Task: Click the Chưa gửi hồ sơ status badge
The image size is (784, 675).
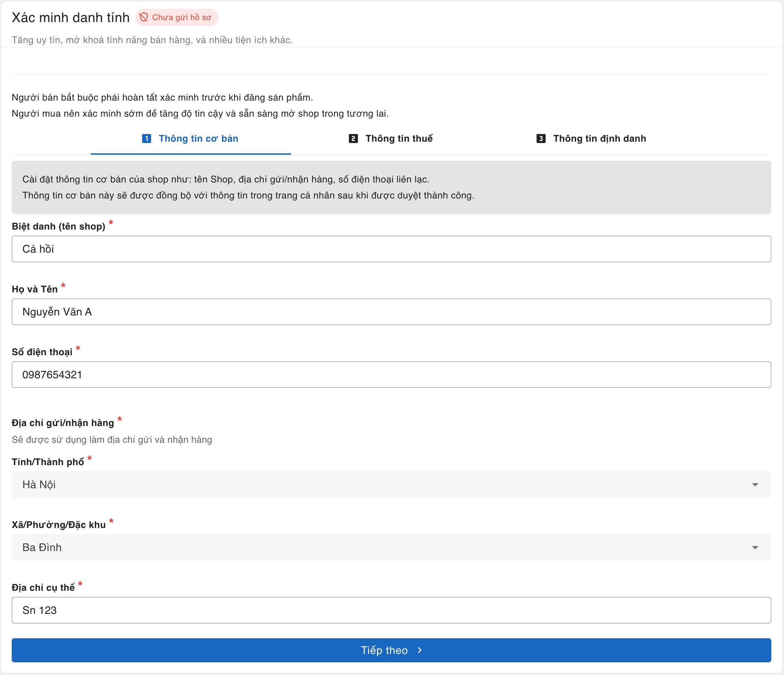Action: point(177,17)
